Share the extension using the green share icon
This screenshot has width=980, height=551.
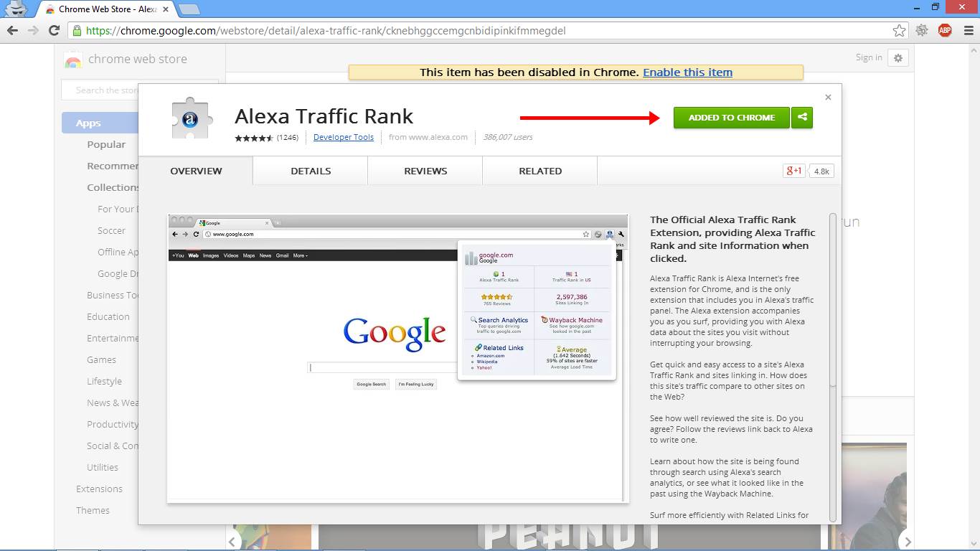pyautogui.click(x=802, y=117)
